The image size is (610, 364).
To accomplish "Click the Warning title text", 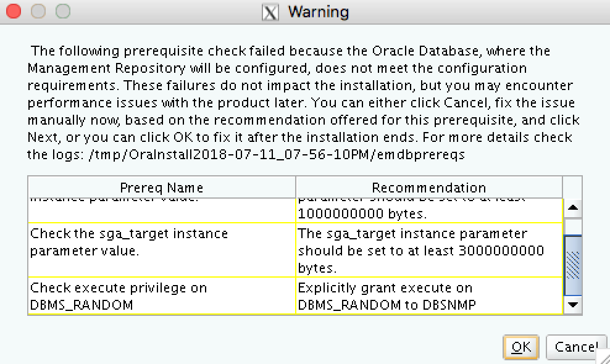I will (x=318, y=12).
